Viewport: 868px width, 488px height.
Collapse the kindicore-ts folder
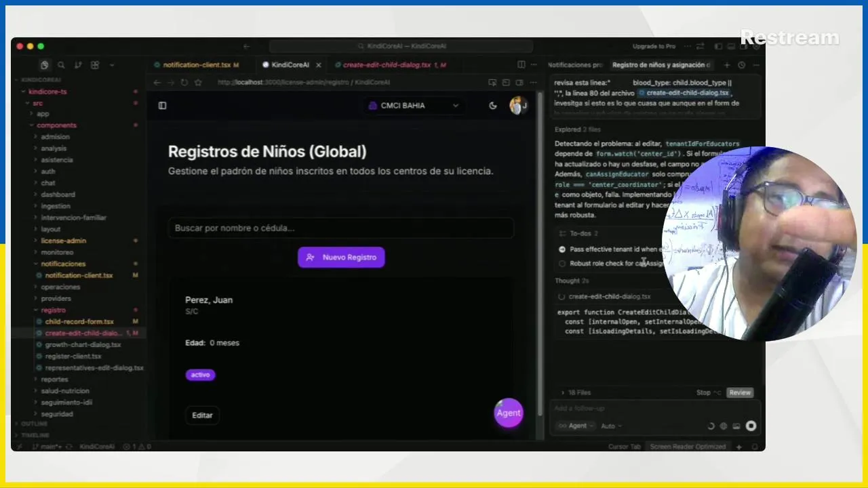(x=47, y=91)
